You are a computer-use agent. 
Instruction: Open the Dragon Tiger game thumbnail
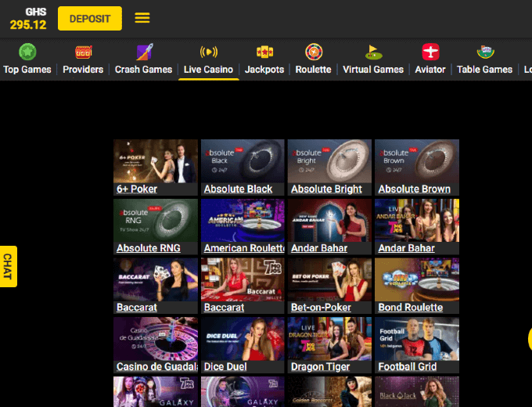click(x=329, y=339)
